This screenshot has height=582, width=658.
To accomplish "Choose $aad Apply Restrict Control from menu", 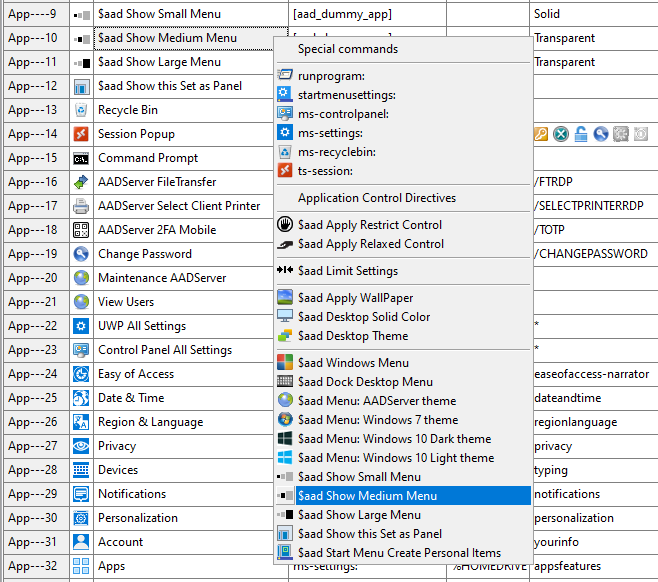I will [370, 225].
